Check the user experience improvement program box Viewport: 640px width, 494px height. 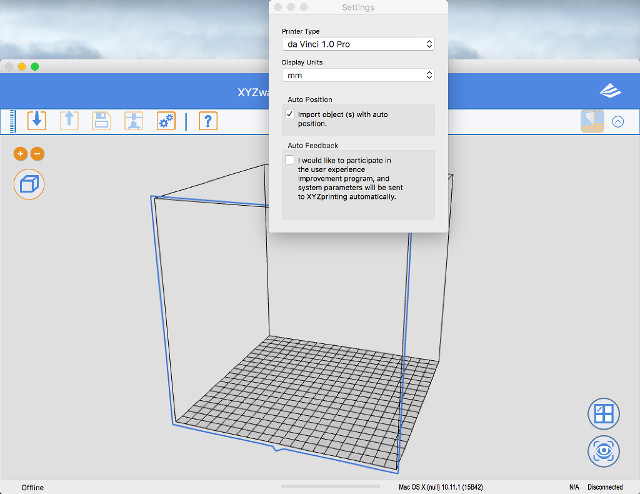pyautogui.click(x=290, y=160)
